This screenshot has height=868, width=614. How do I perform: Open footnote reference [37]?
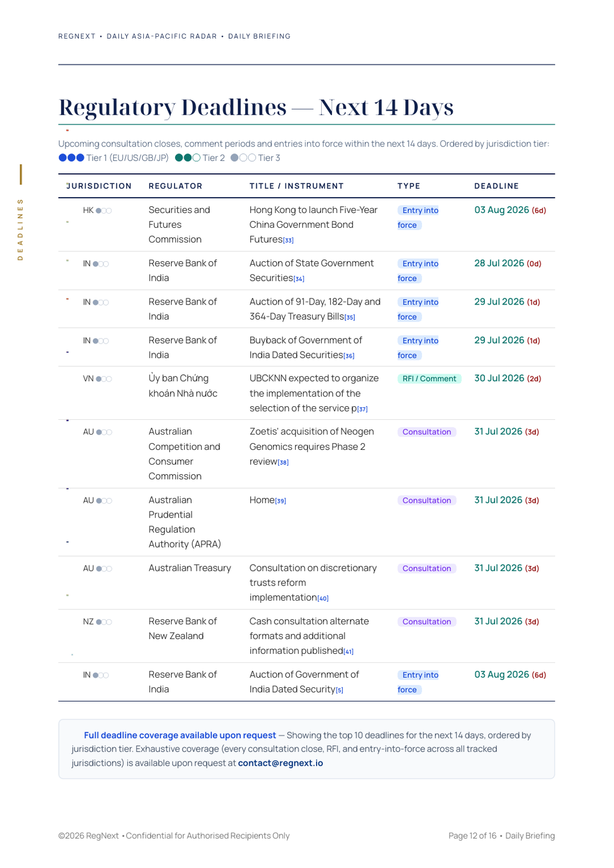(362, 409)
